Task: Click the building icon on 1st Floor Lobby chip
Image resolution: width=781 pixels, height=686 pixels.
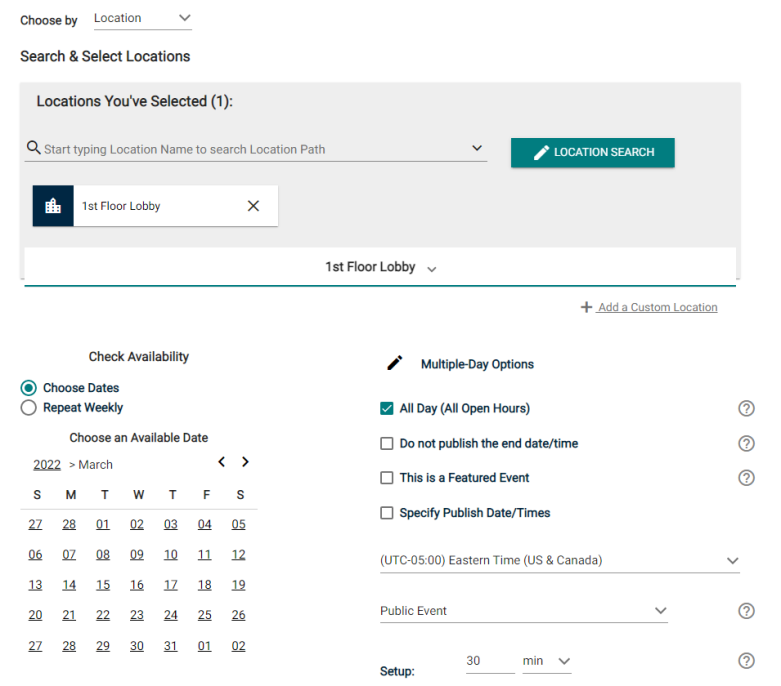Action: coord(53,206)
